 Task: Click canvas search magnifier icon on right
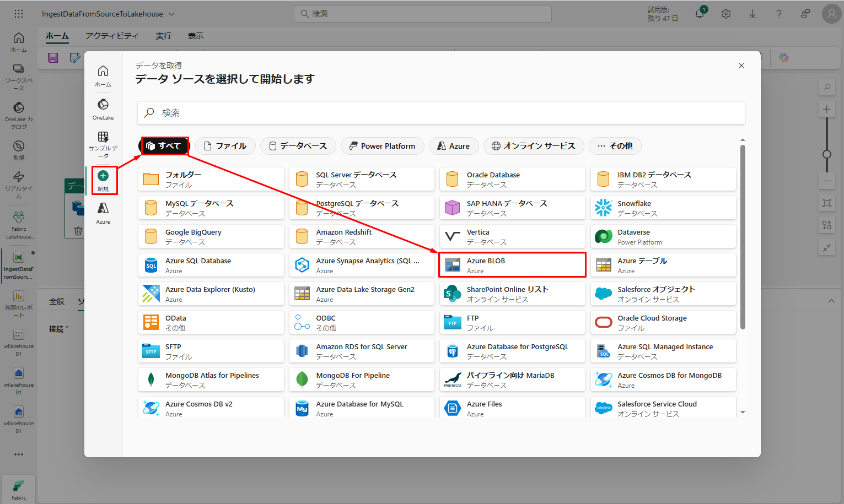click(x=827, y=87)
